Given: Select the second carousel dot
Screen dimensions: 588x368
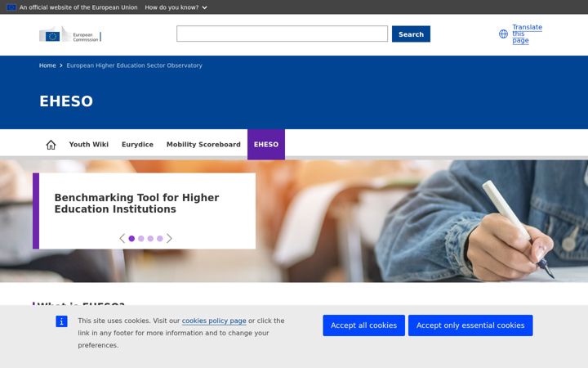Looking at the screenshot, I should tap(141, 239).
